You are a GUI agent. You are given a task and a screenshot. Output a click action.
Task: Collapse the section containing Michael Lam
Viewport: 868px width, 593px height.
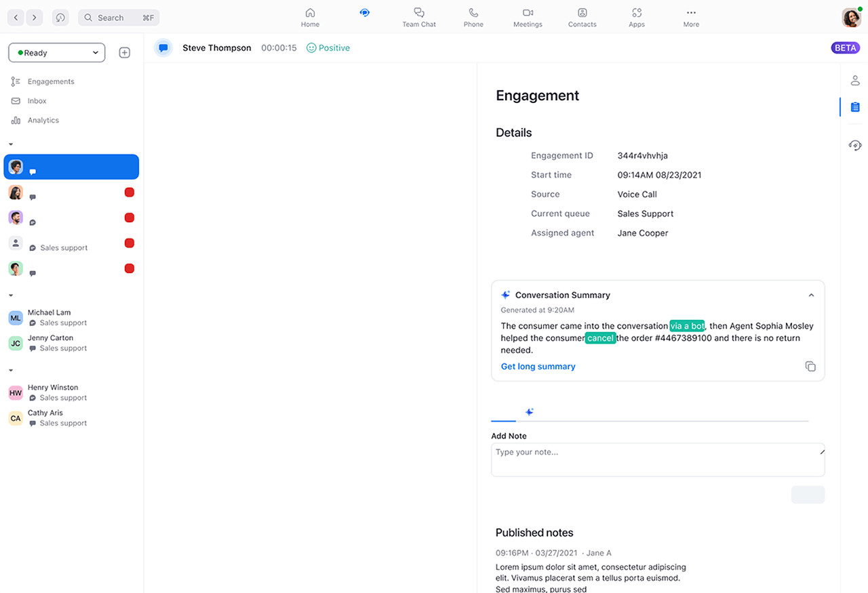(11, 295)
